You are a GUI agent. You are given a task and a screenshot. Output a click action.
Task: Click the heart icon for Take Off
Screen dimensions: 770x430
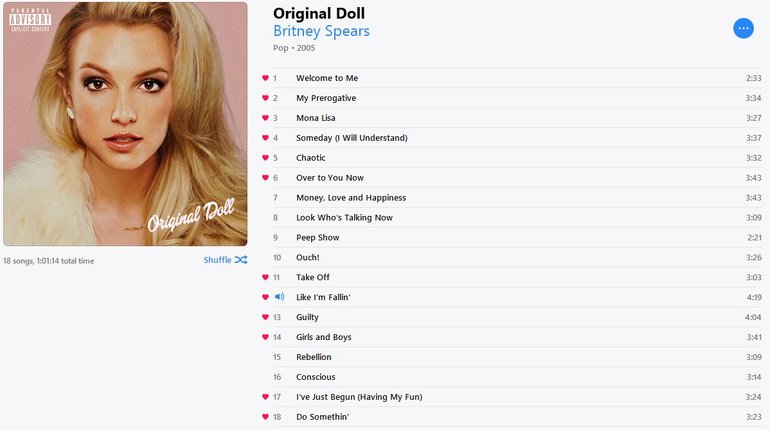[x=265, y=277]
